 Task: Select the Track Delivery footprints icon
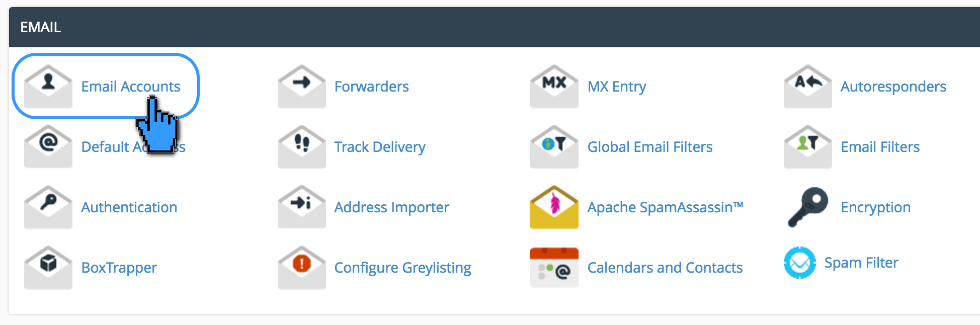coord(301,146)
